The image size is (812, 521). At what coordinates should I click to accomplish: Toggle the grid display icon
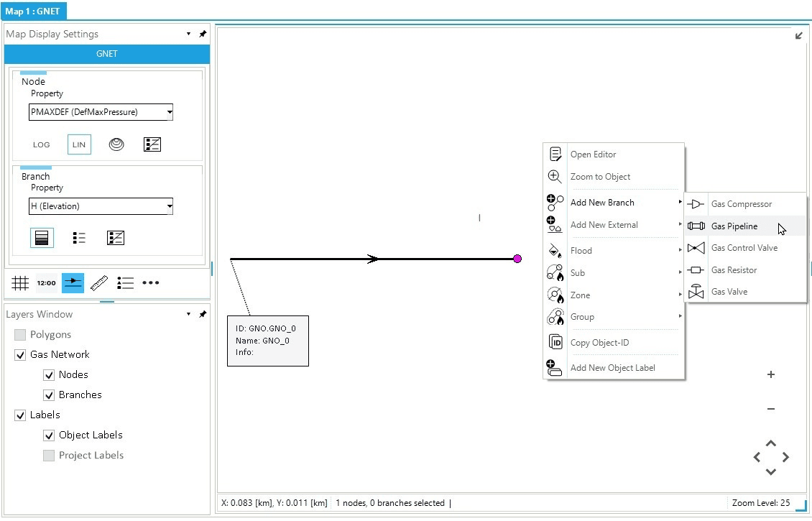[x=20, y=283]
